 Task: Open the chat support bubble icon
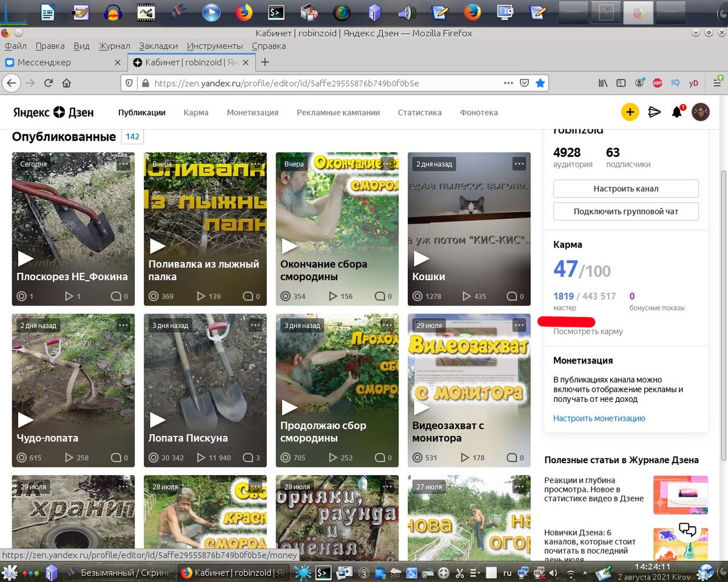(687, 530)
